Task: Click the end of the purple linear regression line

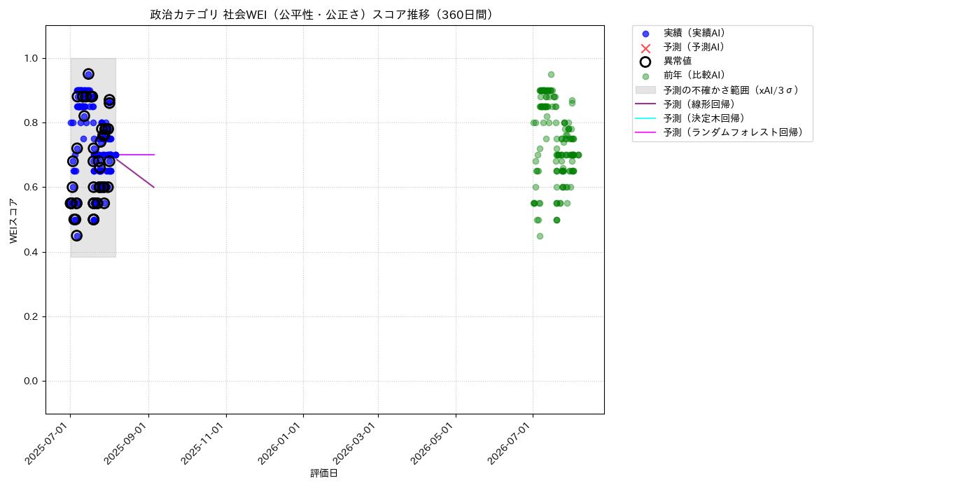Action: [154, 187]
